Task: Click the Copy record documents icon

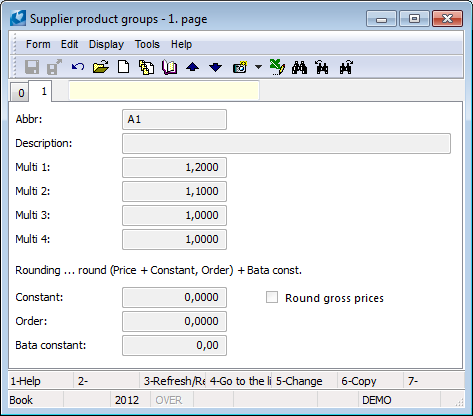Action: (146, 67)
